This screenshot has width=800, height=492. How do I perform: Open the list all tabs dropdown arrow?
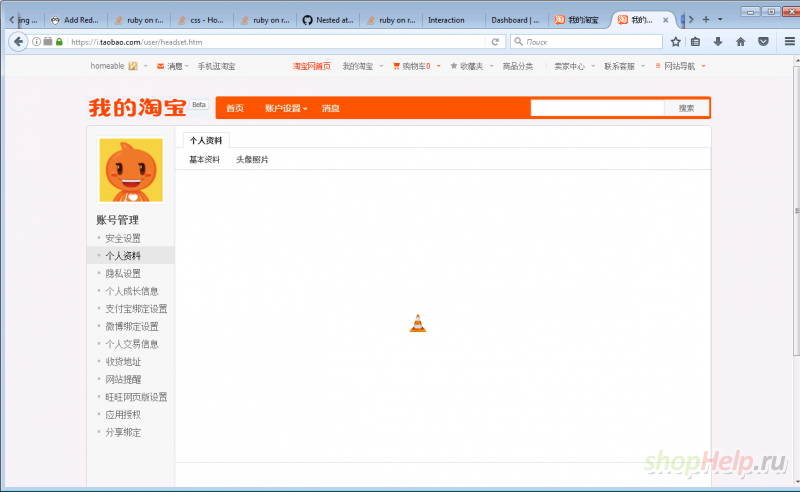coord(720,19)
